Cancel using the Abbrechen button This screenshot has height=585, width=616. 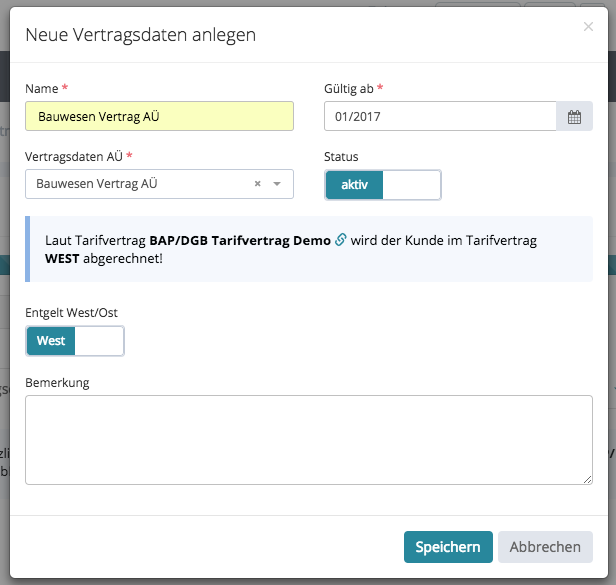pos(545,547)
